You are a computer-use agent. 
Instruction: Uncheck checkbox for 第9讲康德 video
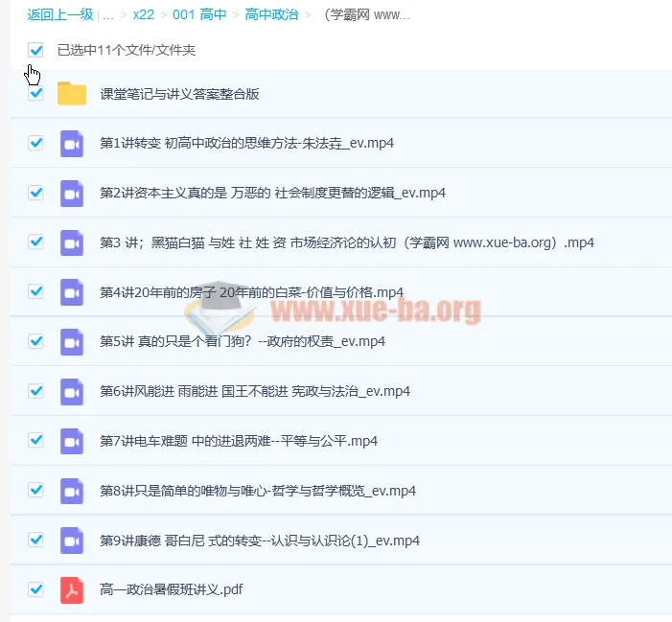click(35, 540)
